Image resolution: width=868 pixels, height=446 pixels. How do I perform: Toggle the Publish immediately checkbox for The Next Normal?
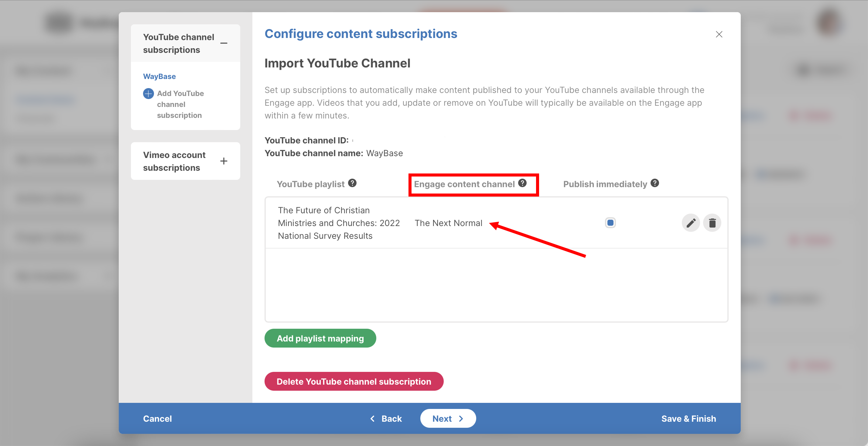(610, 223)
